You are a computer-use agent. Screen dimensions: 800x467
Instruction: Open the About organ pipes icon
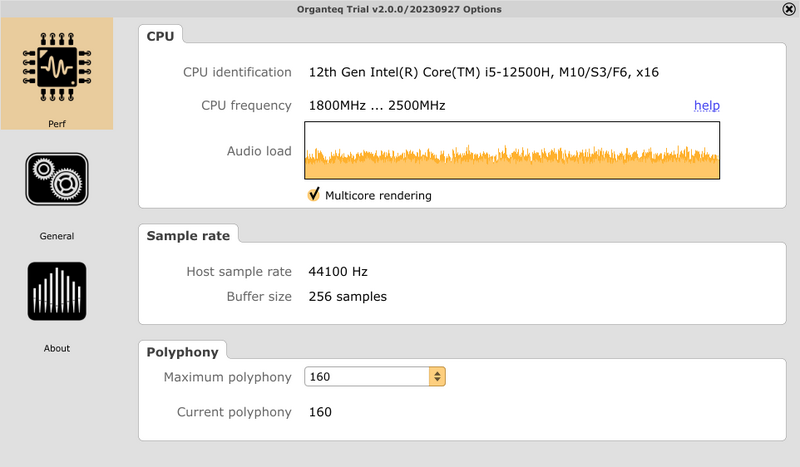coord(57,291)
